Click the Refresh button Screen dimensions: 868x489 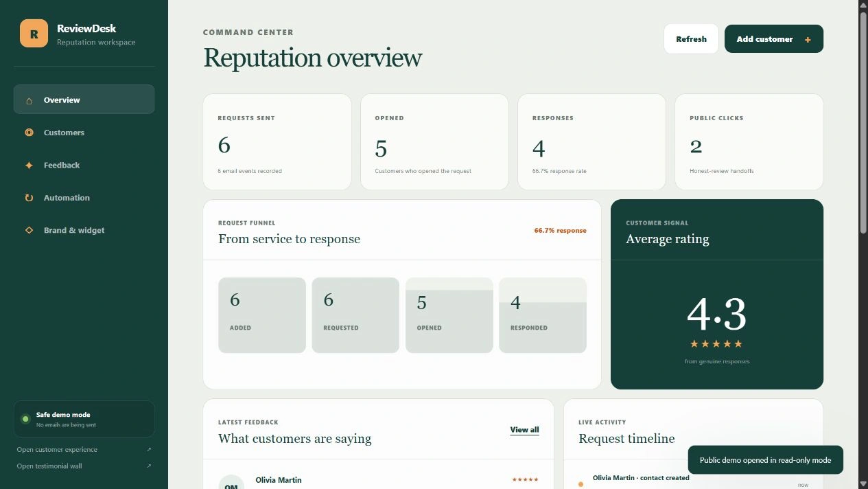tap(691, 39)
